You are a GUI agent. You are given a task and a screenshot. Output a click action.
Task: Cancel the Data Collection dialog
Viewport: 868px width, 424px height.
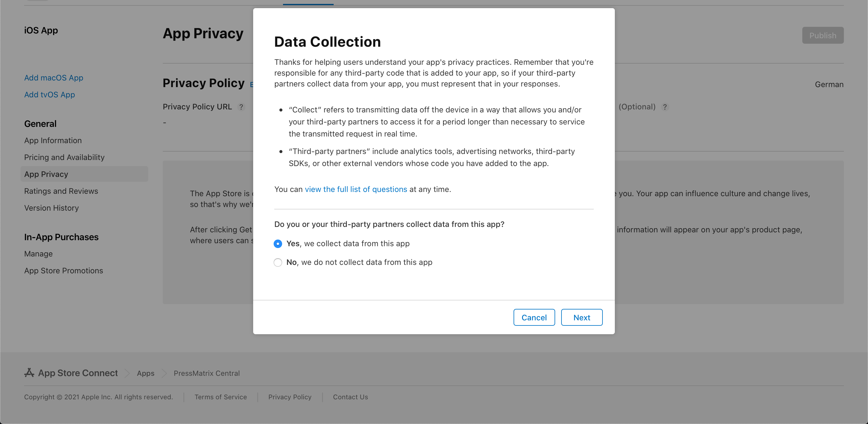tap(534, 318)
